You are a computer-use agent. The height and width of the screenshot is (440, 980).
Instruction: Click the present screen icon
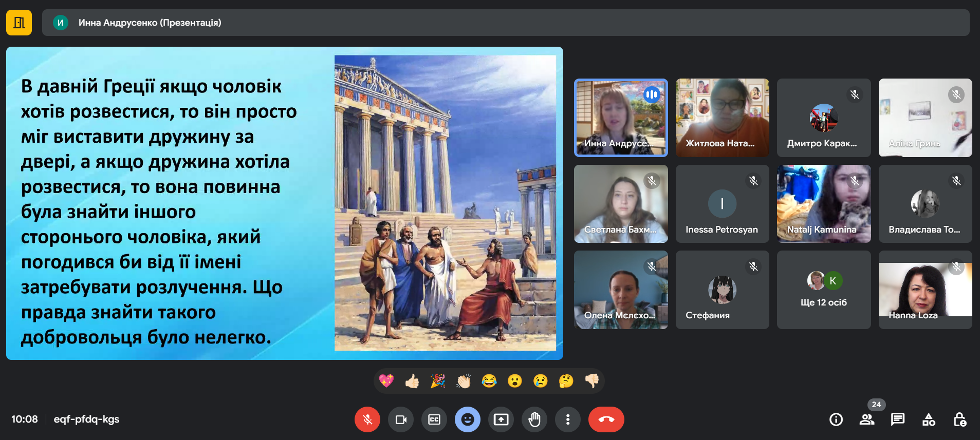tap(501, 419)
